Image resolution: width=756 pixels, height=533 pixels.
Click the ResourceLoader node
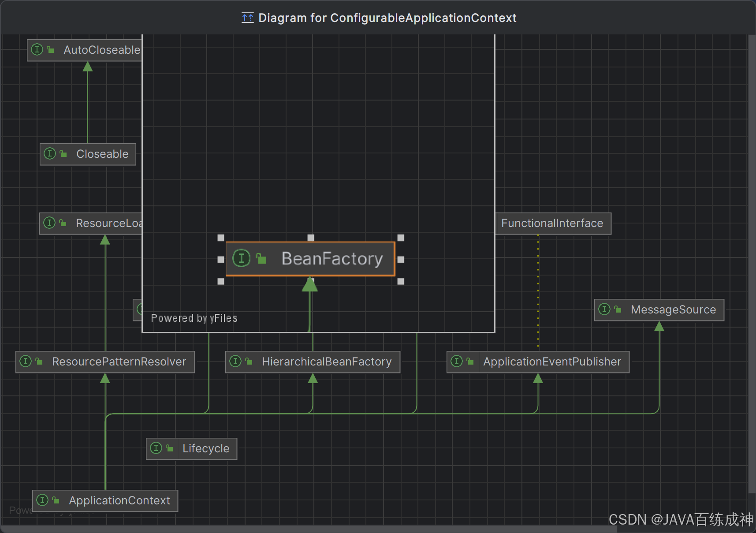click(x=91, y=223)
